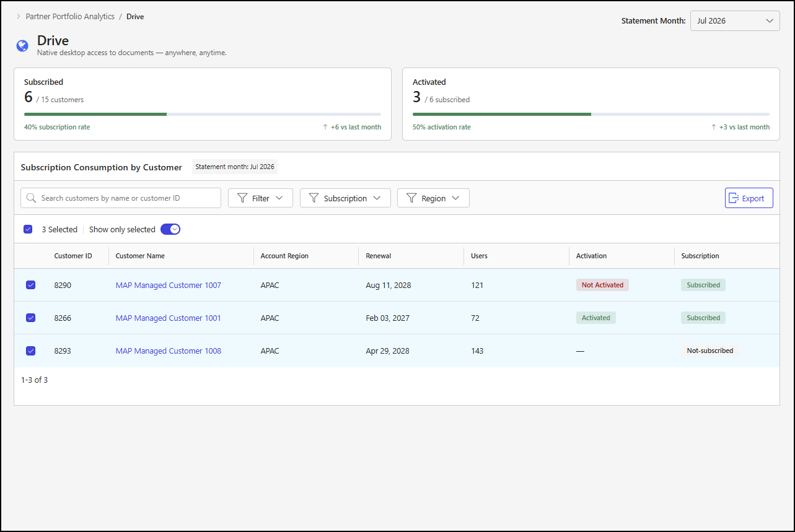Open MAP Managed Customer 1001 link
This screenshot has height=532, width=795.
click(169, 318)
